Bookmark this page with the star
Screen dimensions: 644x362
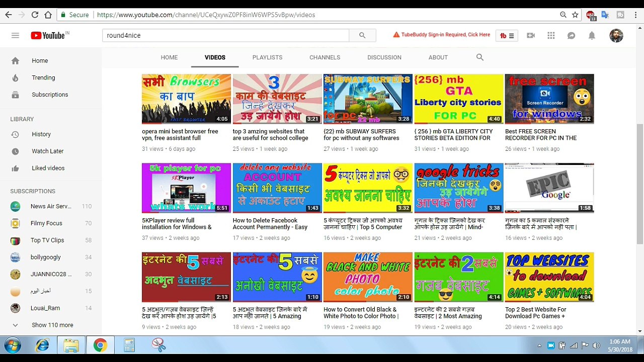click(575, 15)
